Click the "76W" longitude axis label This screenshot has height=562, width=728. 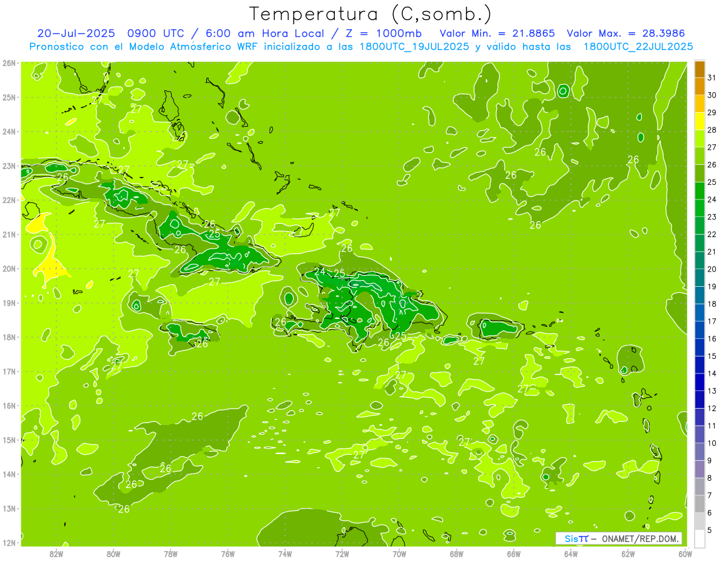tap(228, 554)
